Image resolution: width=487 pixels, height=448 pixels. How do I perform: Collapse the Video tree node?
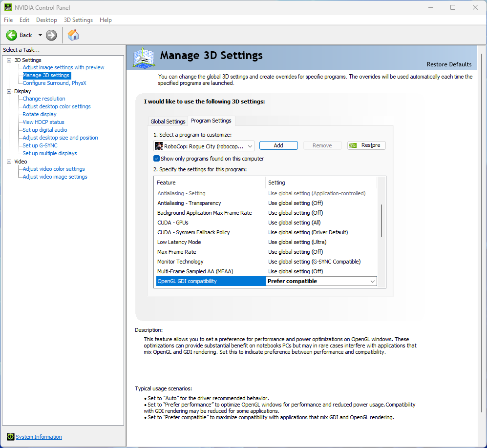pos(9,162)
